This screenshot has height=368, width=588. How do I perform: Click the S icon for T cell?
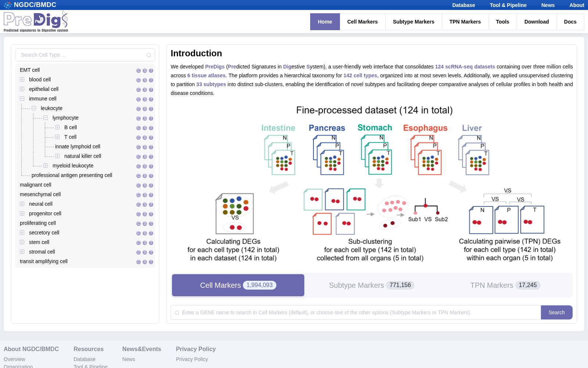pos(145,138)
